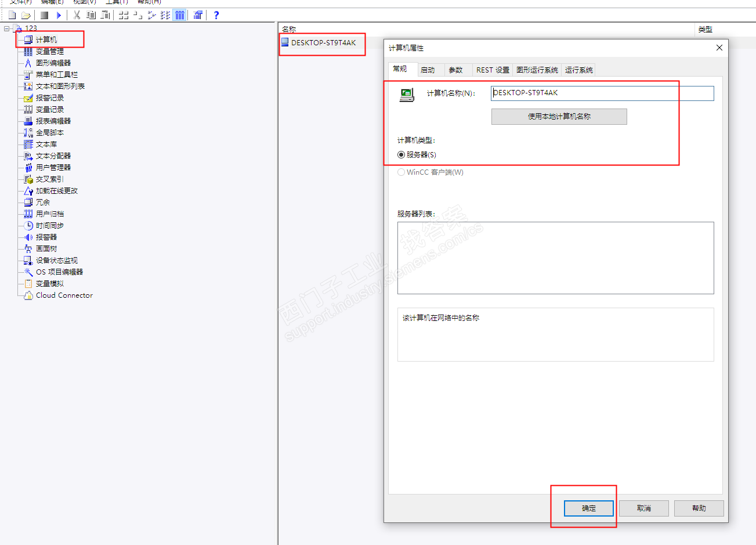Select 加载在线更改 tree entry
This screenshot has width=756, height=545.
(x=57, y=190)
